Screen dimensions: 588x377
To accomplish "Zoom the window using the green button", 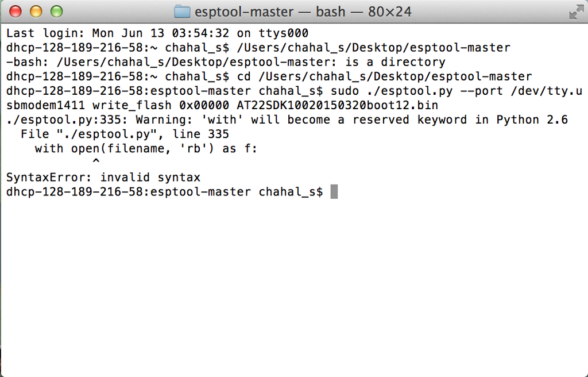I will pyautogui.click(x=56, y=11).
